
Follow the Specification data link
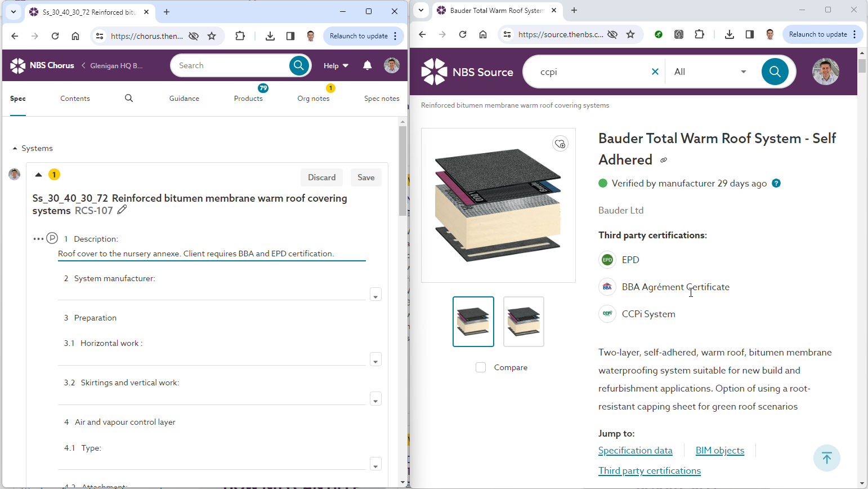pyautogui.click(x=636, y=450)
